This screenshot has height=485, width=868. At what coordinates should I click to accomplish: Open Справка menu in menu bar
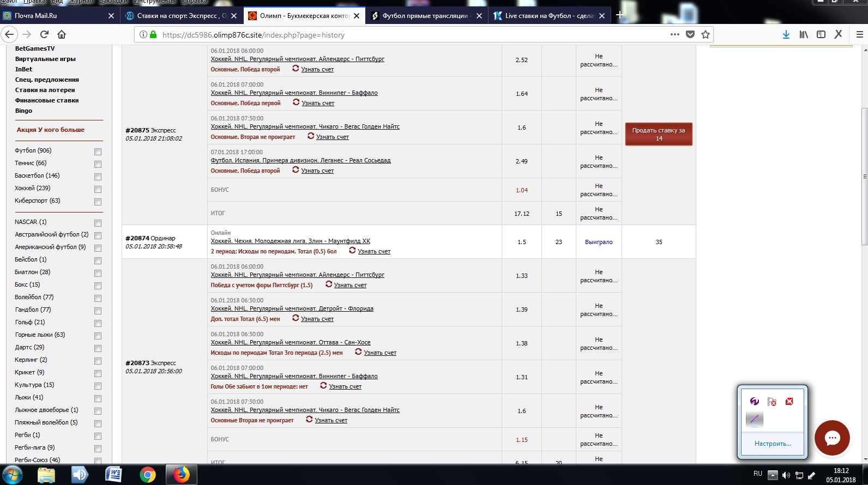194,2
